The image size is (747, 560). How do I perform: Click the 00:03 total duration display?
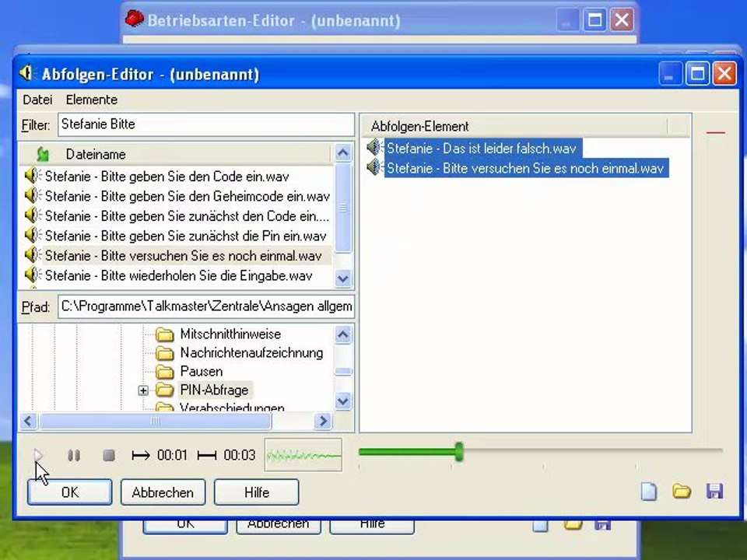click(240, 455)
